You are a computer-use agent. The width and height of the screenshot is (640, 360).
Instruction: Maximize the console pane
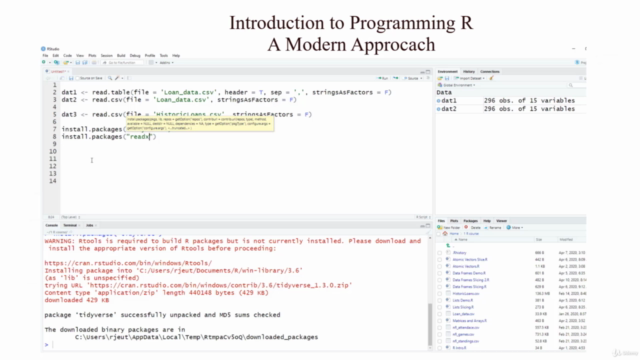point(428,225)
